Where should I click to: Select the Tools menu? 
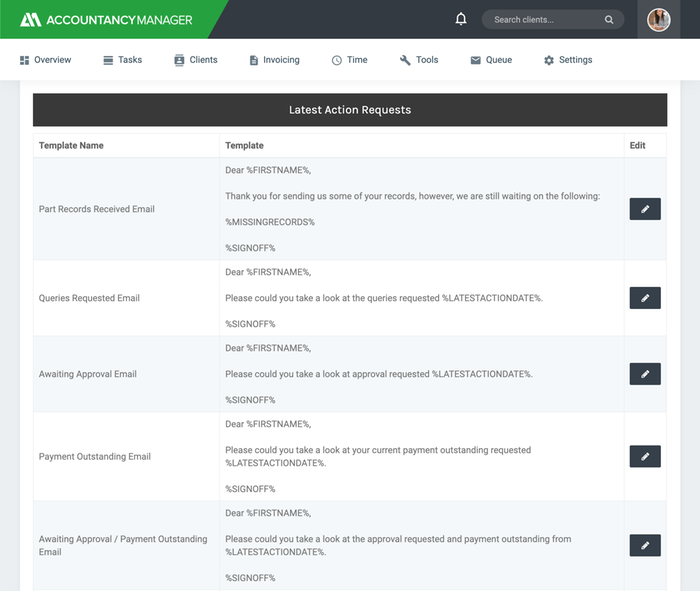[x=419, y=60]
